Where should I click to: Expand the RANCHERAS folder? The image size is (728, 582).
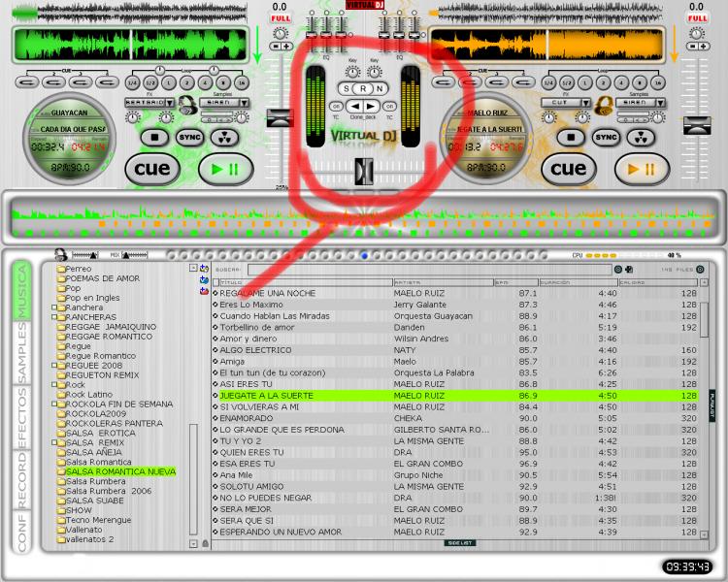(54, 317)
